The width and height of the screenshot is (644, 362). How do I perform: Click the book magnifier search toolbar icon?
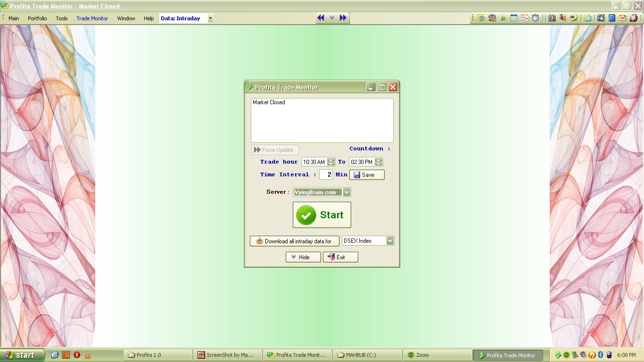click(x=601, y=18)
